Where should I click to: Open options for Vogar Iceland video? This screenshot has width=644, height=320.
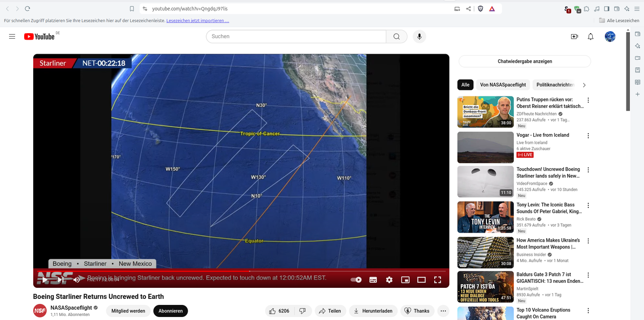pyautogui.click(x=588, y=136)
